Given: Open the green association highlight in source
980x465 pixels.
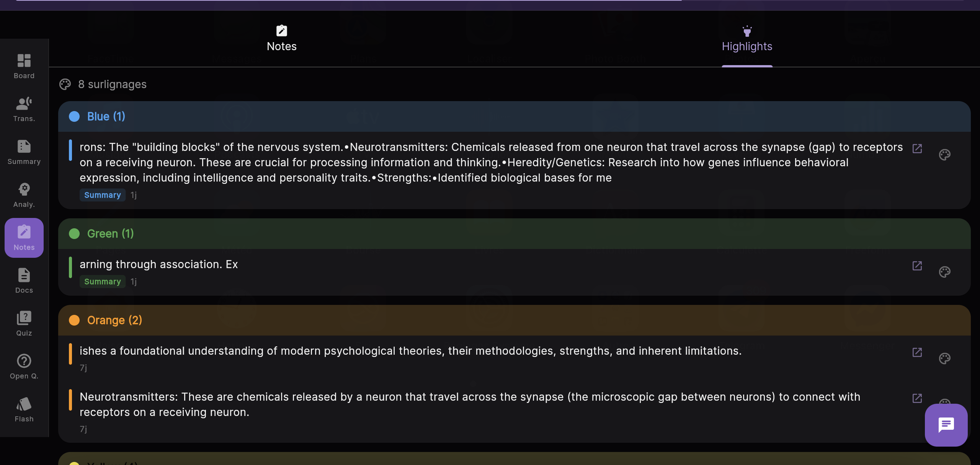Looking at the screenshot, I should [918, 266].
